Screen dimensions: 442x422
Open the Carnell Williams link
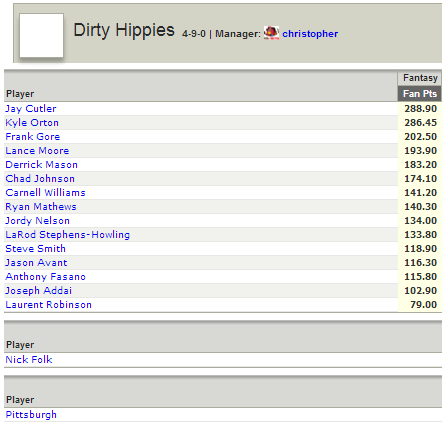tap(45, 193)
